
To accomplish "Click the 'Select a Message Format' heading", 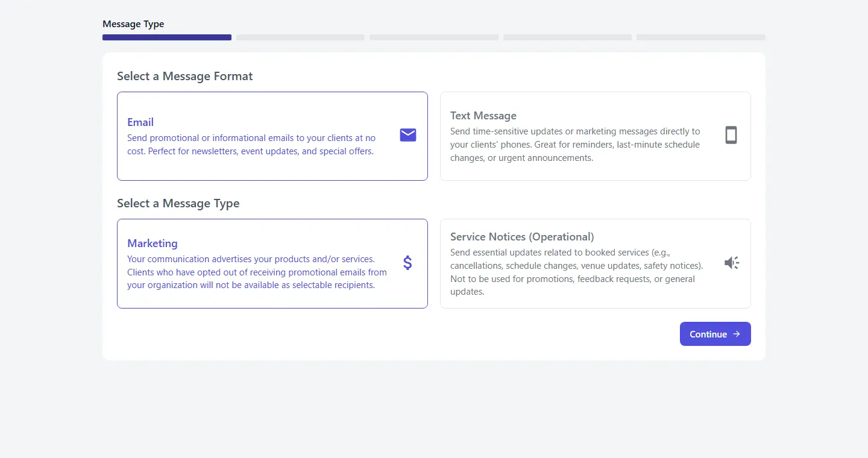I will (x=185, y=77).
